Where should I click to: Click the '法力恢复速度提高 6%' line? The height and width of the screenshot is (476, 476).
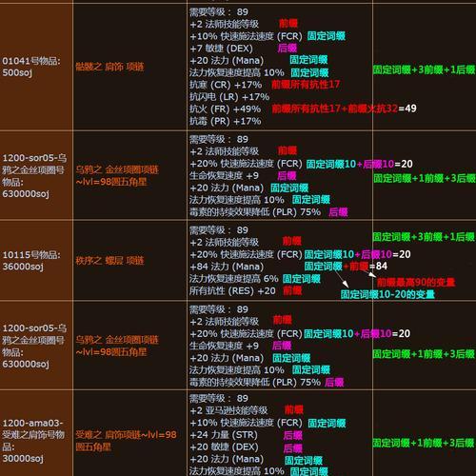point(234,279)
